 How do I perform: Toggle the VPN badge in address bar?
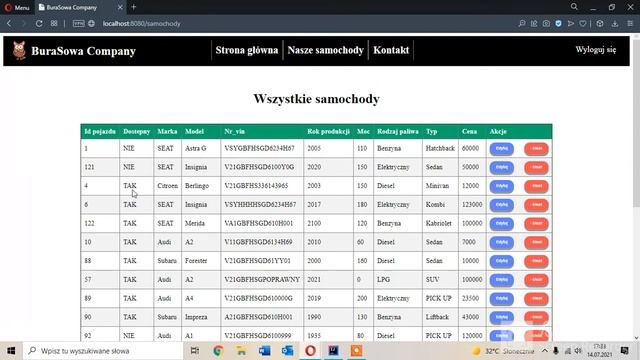tap(78, 24)
